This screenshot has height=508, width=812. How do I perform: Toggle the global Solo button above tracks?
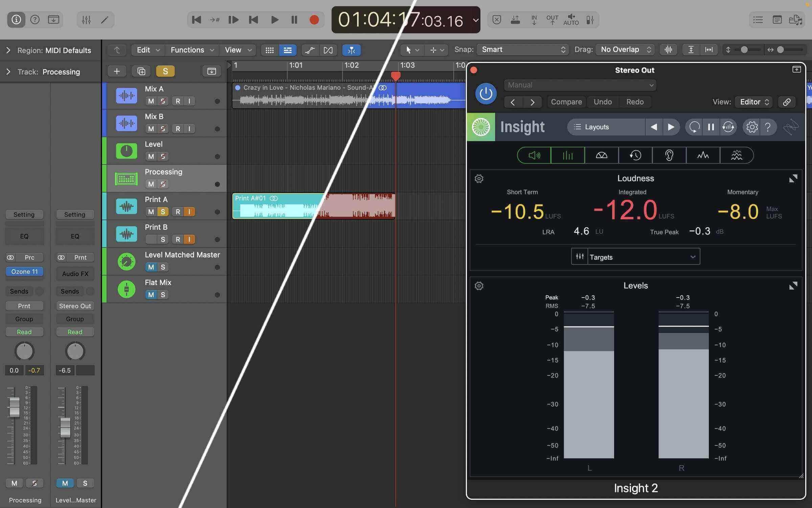[165, 71]
